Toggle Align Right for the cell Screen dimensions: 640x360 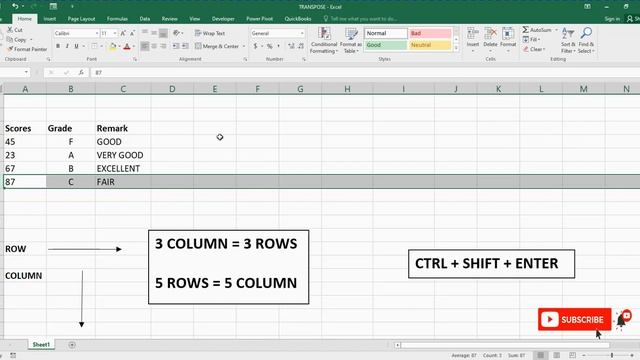point(163,46)
